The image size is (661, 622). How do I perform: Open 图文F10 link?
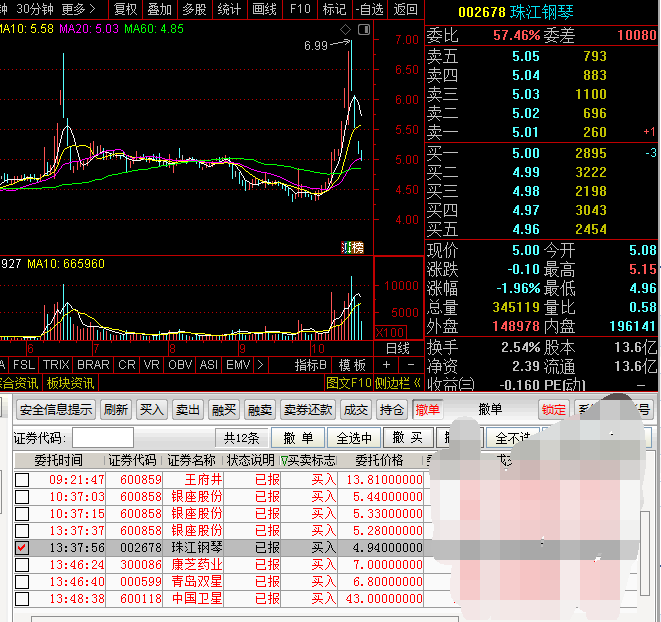click(x=349, y=383)
